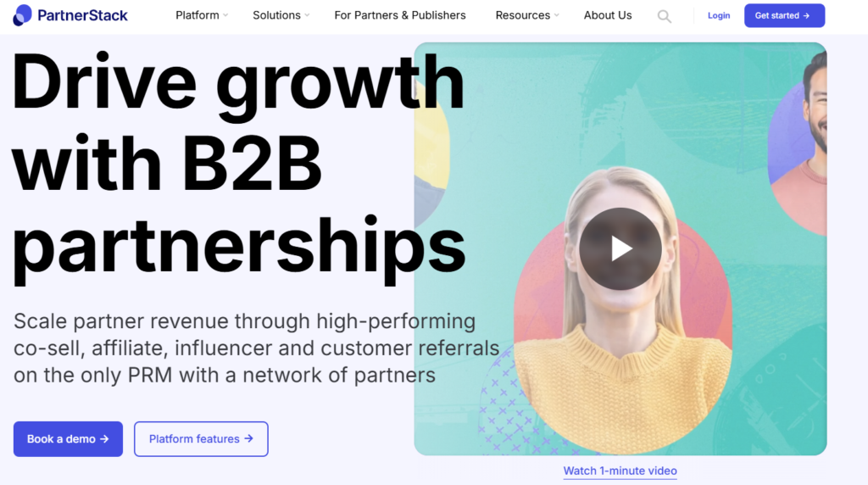Screen dimensions: 868x485
Task: Expand the Resources dropdown chevron
Action: pyautogui.click(x=556, y=15)
